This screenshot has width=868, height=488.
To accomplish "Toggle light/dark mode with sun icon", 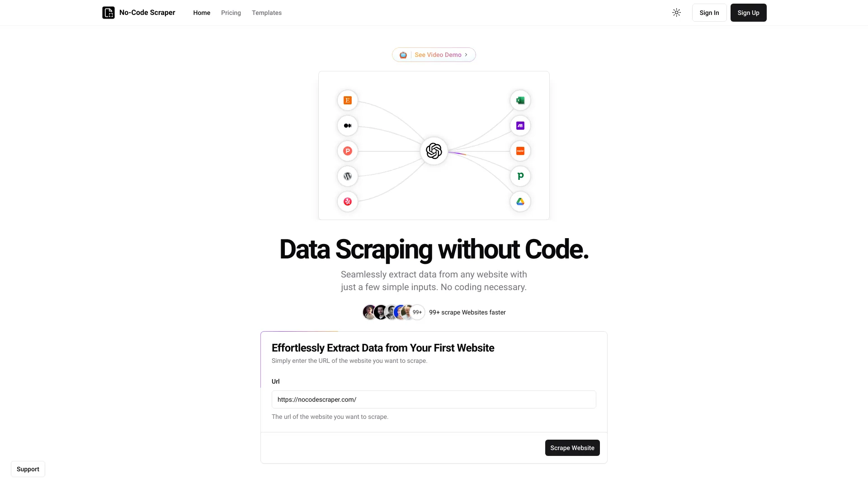I will click(676, 13).
